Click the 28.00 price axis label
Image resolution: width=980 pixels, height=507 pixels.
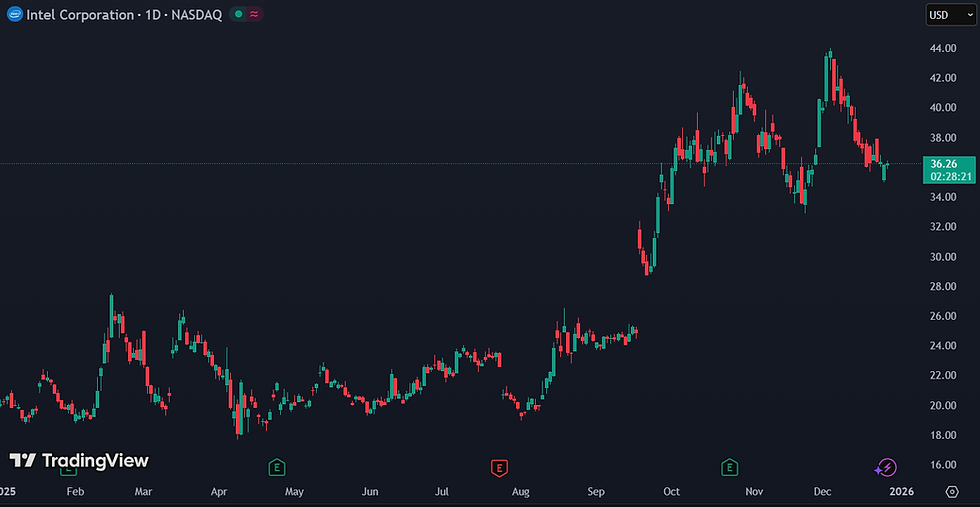coord(942,286)
